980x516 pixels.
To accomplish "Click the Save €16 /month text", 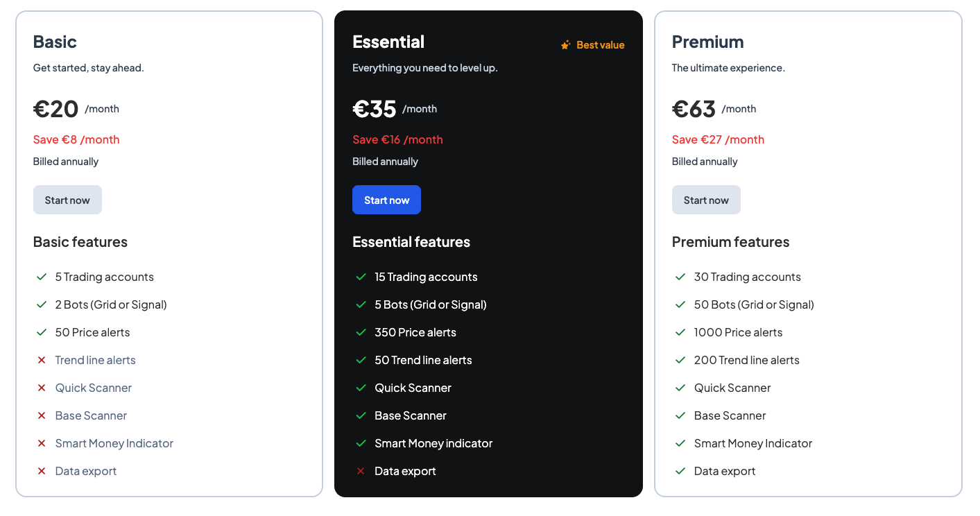I will pos(397,139).
